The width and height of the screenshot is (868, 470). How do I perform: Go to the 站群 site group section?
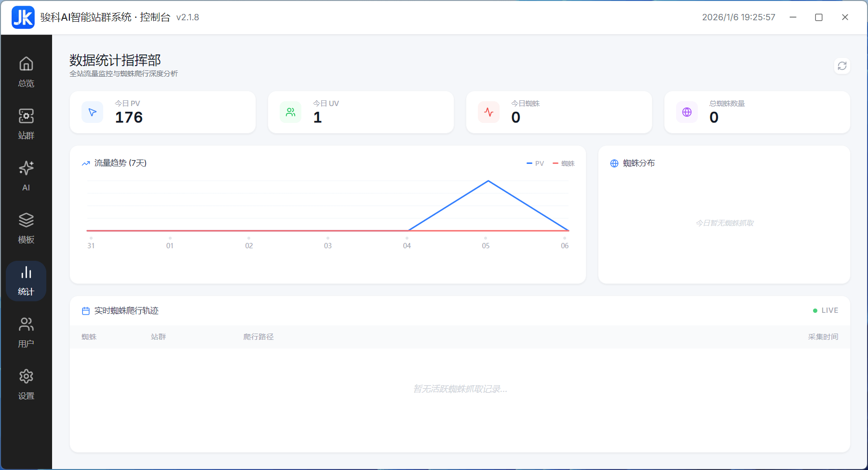pyautogui.click(x=26, y=124)
